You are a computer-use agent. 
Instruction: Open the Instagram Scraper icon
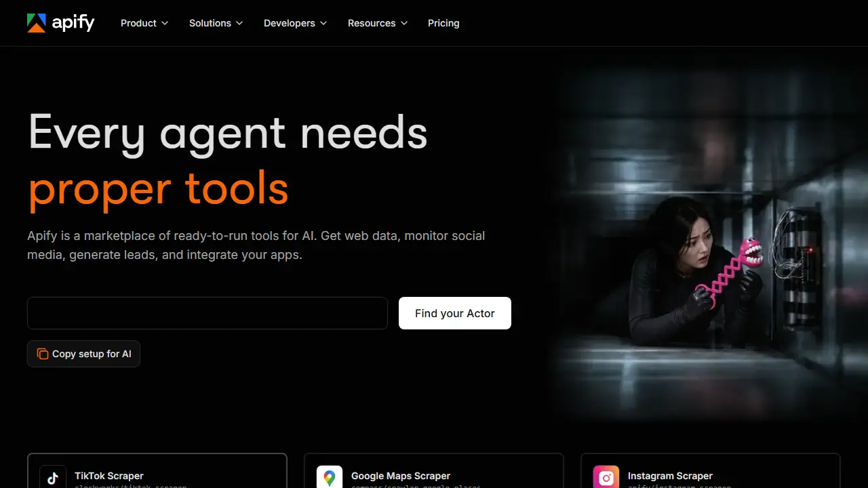pyautogui.click(x=606, y=478)
